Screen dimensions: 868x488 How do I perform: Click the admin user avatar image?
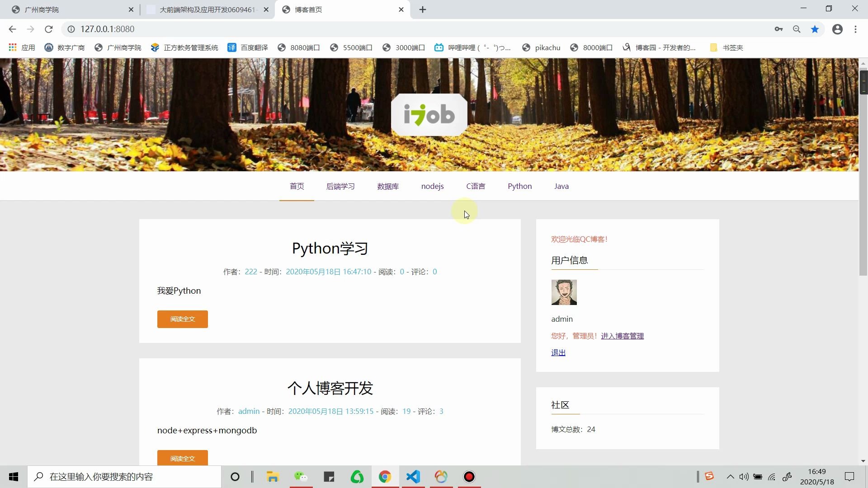tap(564, 292)
